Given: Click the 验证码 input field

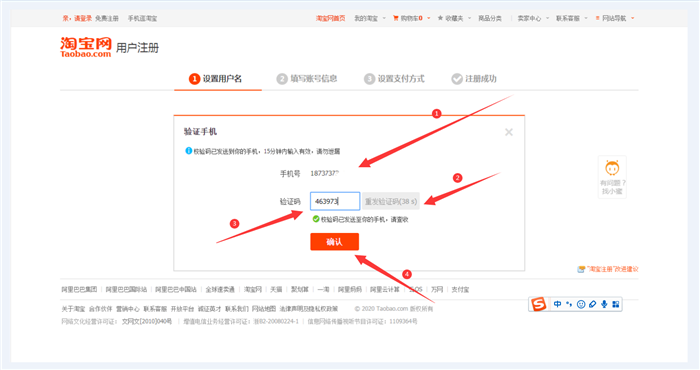Looking at the screenshot, I should [335, 201].
